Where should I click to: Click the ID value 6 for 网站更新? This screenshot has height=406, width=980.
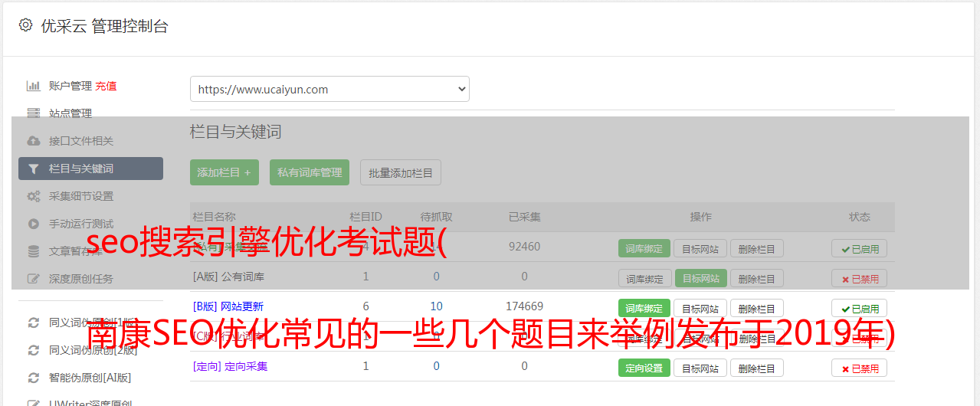point(365,306)
